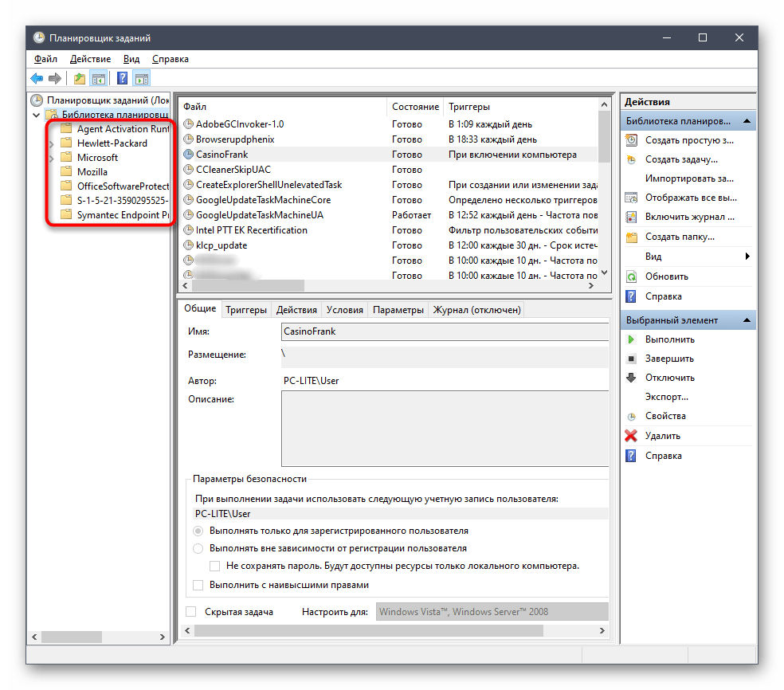Collapse the Библиотека планировщика tree node
This screenshot has height=690, width=784.
(x=36, y=115)
